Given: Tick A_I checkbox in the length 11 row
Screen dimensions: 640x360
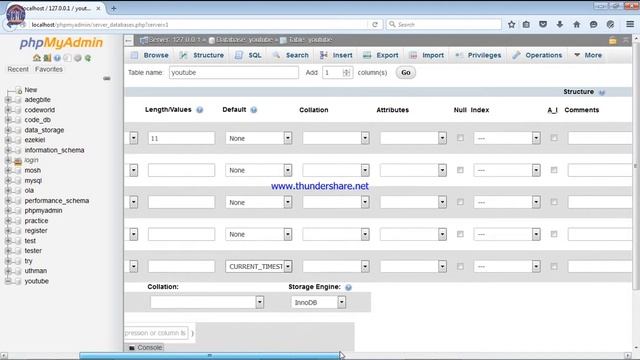Looking at the screenshot, I should 554,138.
